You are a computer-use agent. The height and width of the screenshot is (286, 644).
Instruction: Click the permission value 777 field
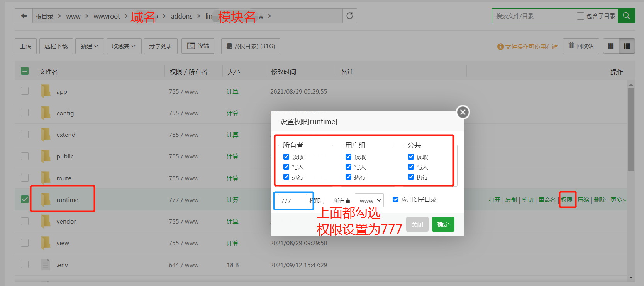coord(292,200)
